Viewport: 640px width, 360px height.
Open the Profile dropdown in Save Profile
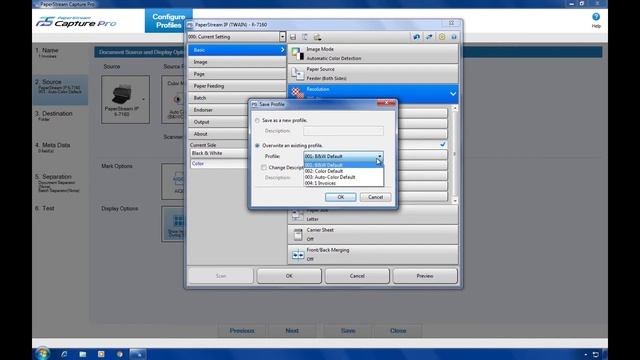[x=380, y=156]
